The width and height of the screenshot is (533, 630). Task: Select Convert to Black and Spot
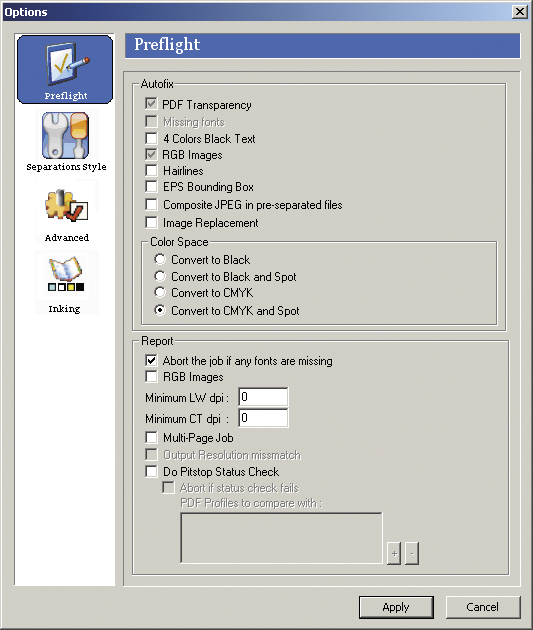tap(160, 276)
